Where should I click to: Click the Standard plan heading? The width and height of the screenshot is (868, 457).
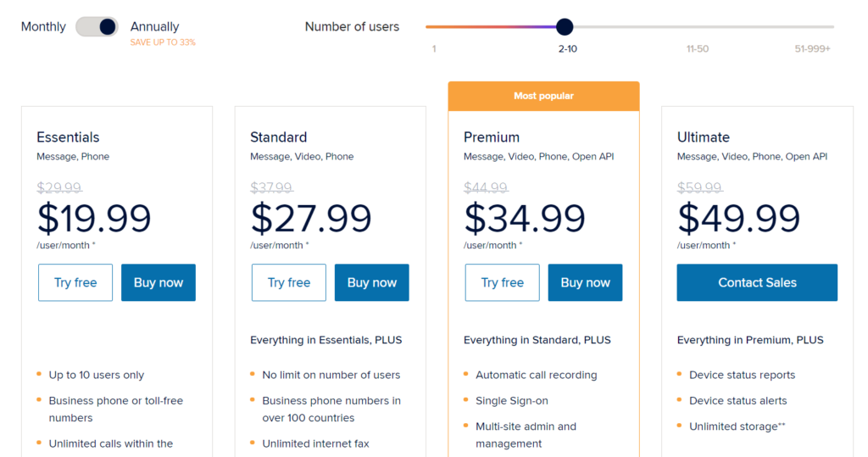(278, 137)
